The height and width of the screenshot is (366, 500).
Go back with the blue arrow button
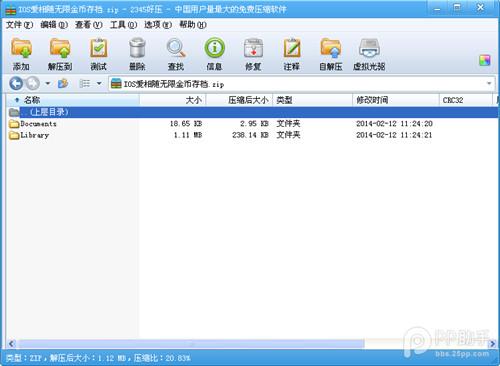point(16,83)
